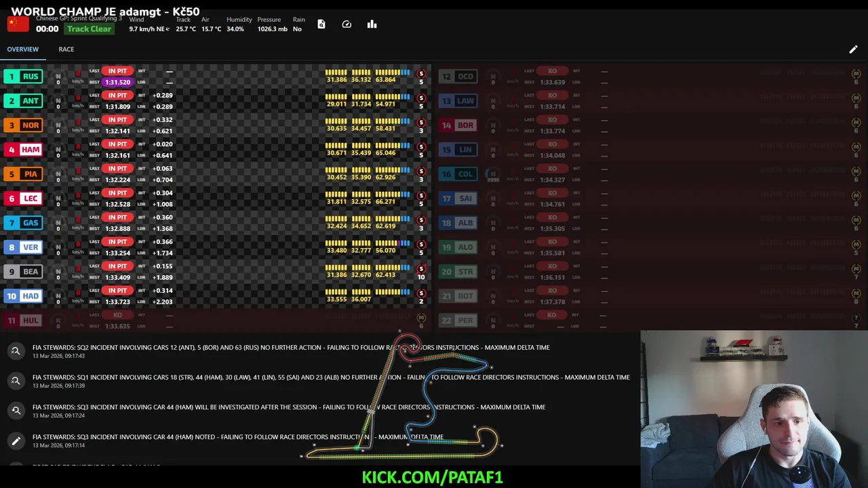Select driver badge 6 LEC
Image resolution: width=868 pixels, height=488 pixels.
23,199
